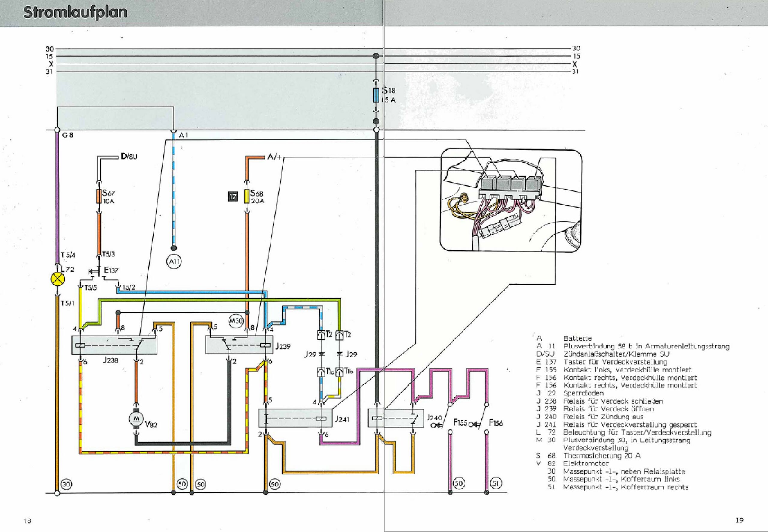The width and height of the screenshot is (768, 532).
Task: Click the orange S67 10A fuse
Action: 99,197
